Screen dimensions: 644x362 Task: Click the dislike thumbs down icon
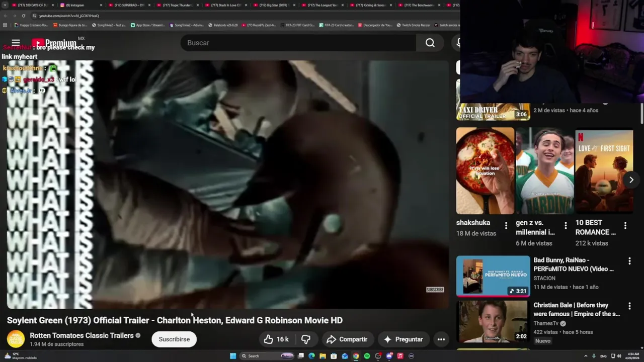click(x=306, y=339)
